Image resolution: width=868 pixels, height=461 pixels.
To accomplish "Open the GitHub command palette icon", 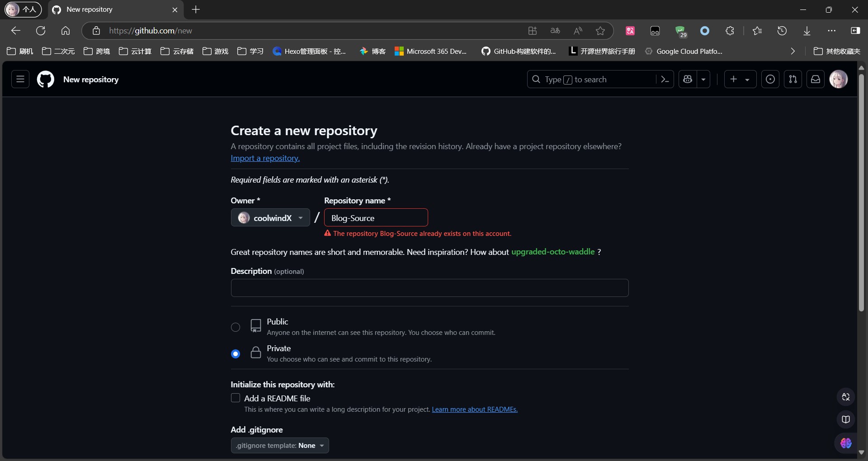I will [x=665, y=79].
